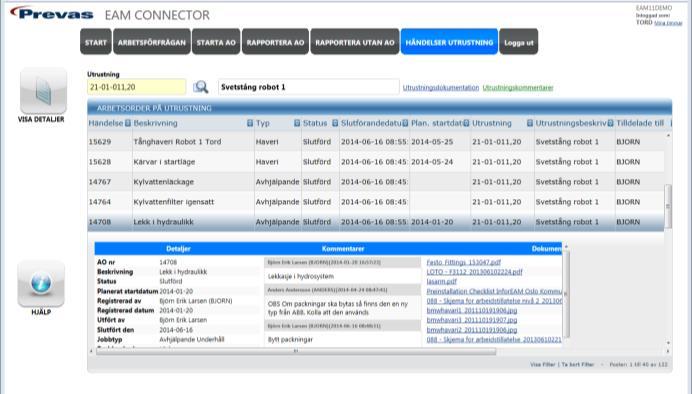
Task: Click the Logga ut button
Action: 519,42
